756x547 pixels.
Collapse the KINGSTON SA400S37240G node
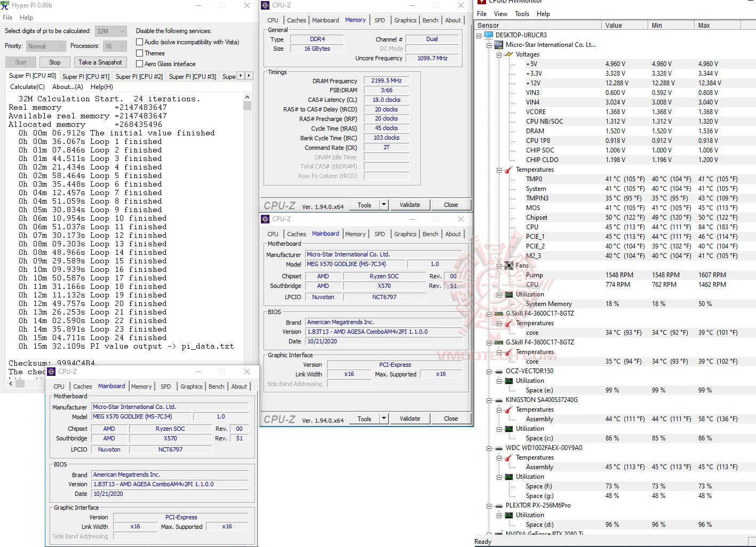[489, 400]
